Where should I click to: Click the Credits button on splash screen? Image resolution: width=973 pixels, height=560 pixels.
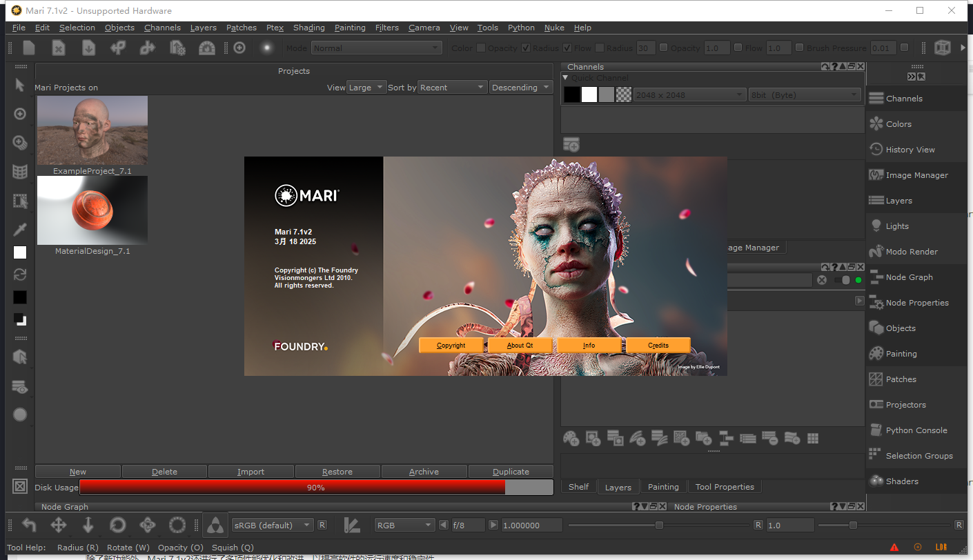tap(658, 345)
